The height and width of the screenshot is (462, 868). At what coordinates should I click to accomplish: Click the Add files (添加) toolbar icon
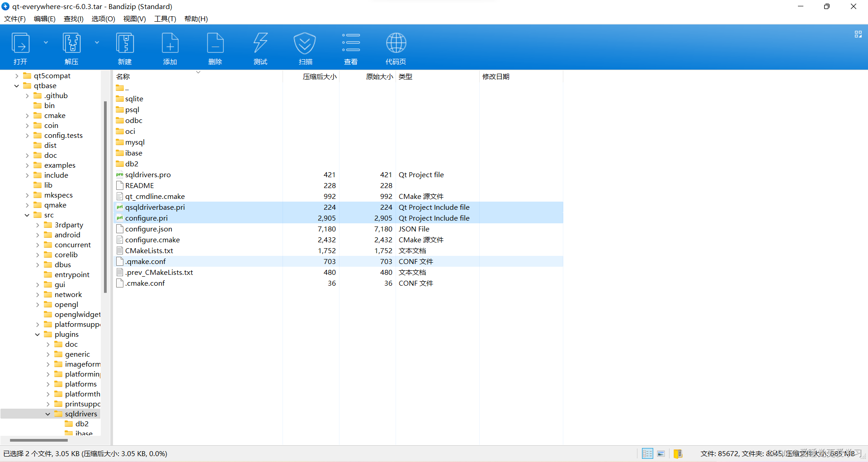tap(170, 43)
